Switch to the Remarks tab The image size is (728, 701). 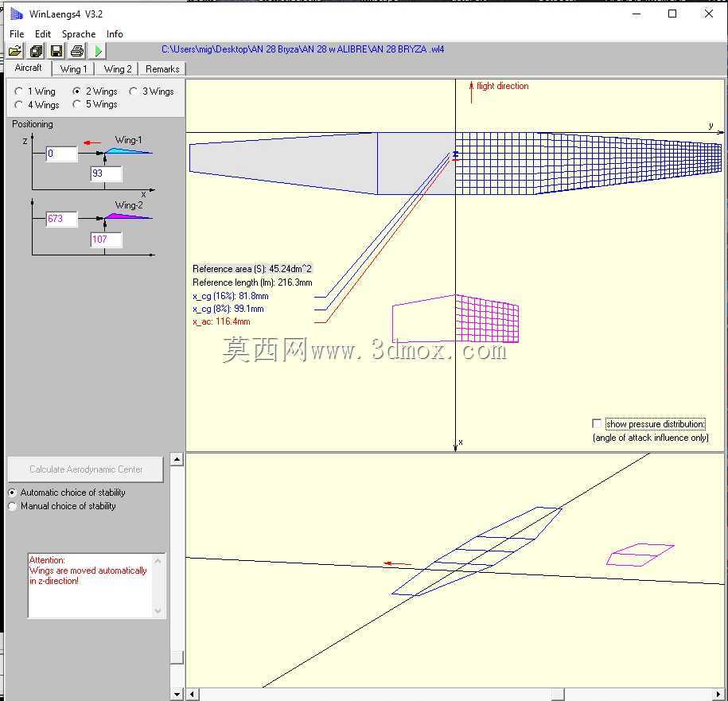click(x=162, y=69)
